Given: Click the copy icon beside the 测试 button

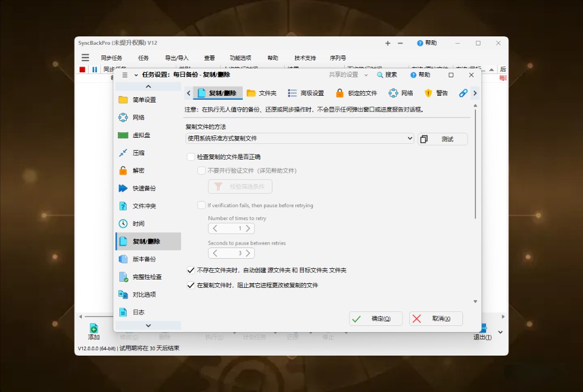Looking at the screenshot, I should pos(424,139).
